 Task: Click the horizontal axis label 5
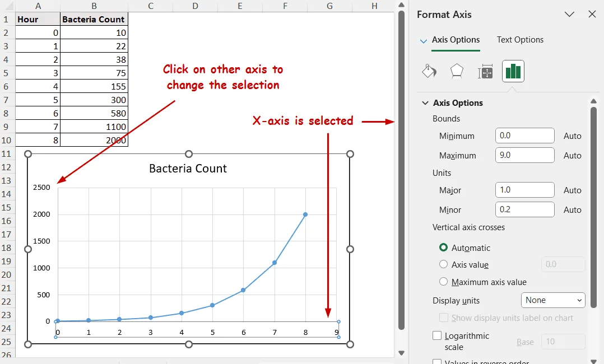[213, 332]
